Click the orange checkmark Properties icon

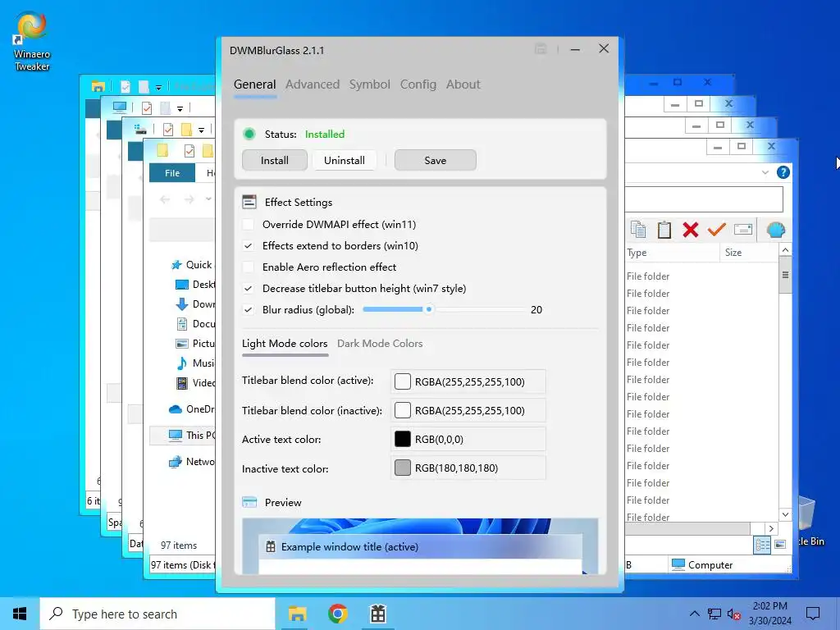pos(717,230)
